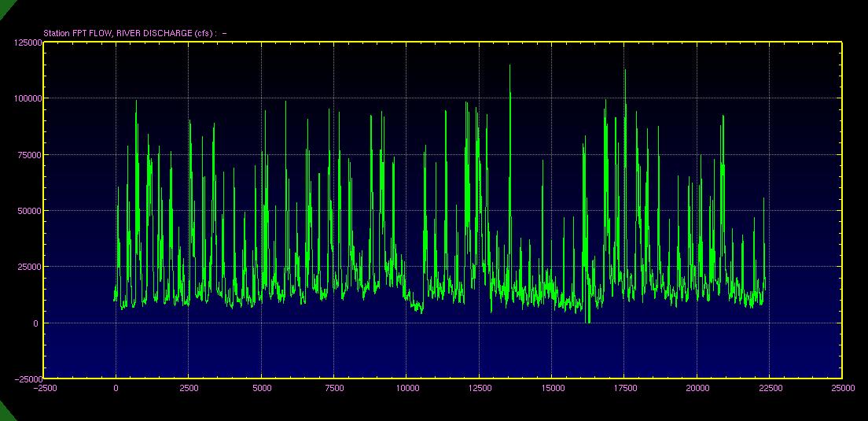The height and width of the screenshot is (421, 868).
Task: Click the 15000 x-axis label
Action: coord(552,388)
